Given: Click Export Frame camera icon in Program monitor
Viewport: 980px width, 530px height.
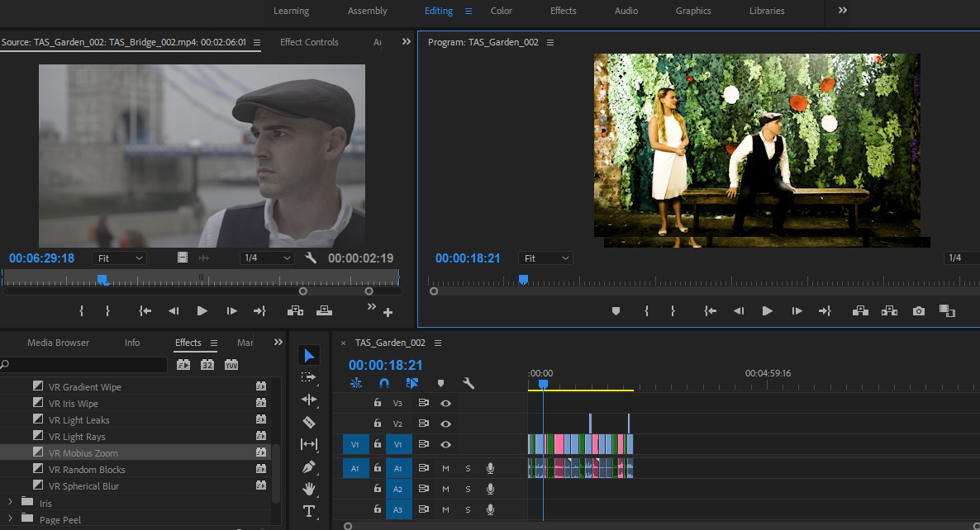Looking at the screenshot, I should pos(918,311).
